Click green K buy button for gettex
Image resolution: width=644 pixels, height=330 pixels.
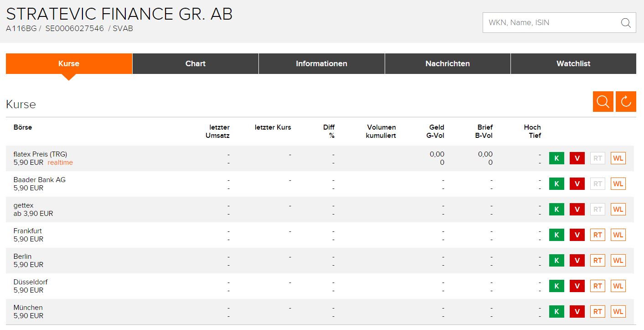click(x=556, y=210)
